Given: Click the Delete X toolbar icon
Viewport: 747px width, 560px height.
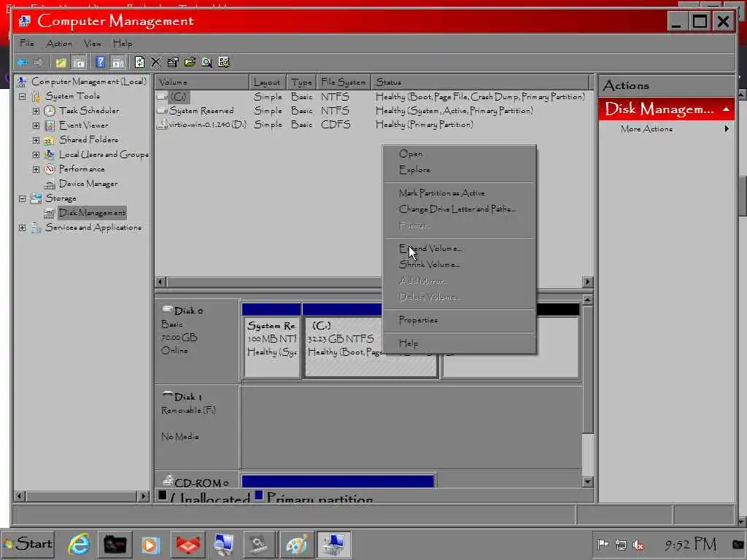Looking at the screenshot, I should pyautogui.click(x=156, y=63).
